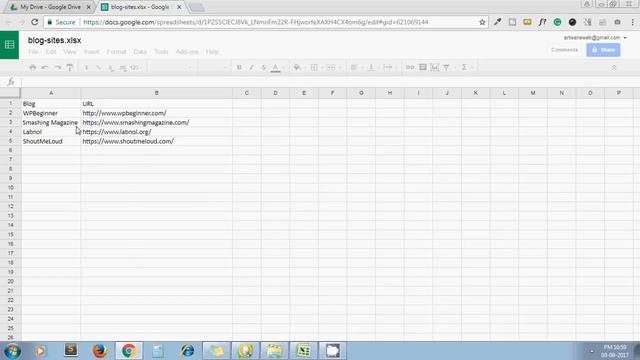Open Firefox from the taskbar

[100, 351]
